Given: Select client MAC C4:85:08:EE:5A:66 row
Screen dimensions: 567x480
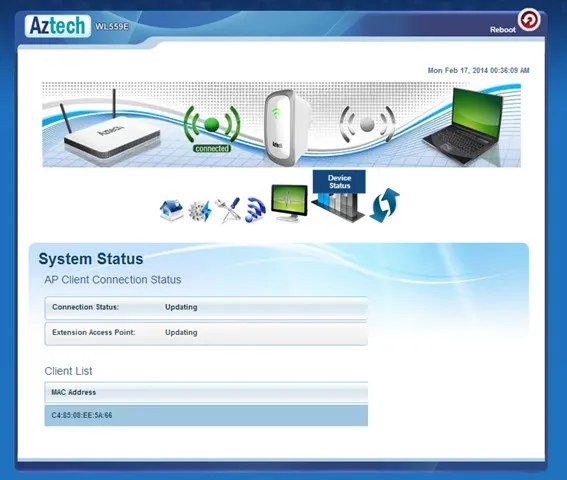Looking at the screenshot, I should pos(206,415).
